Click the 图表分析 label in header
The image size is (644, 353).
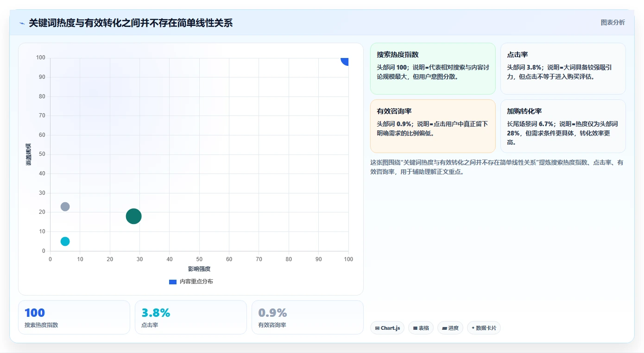[x=612, y=22]
